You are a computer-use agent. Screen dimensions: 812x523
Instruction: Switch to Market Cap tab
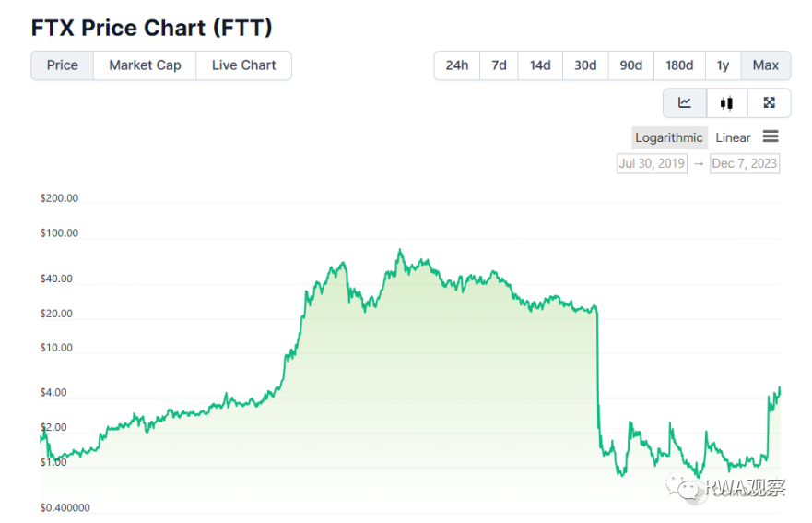[x=145, y=65]
